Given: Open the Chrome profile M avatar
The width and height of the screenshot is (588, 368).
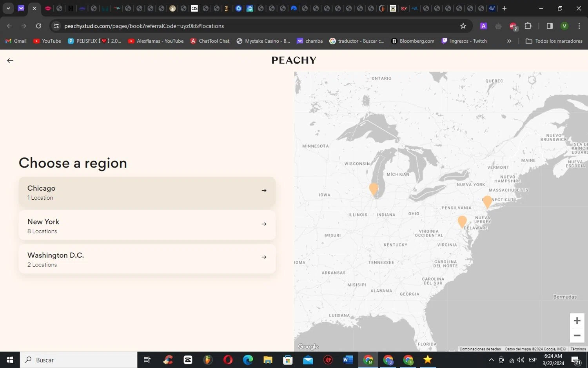Looking at the screenshot, I should (564, 26).
